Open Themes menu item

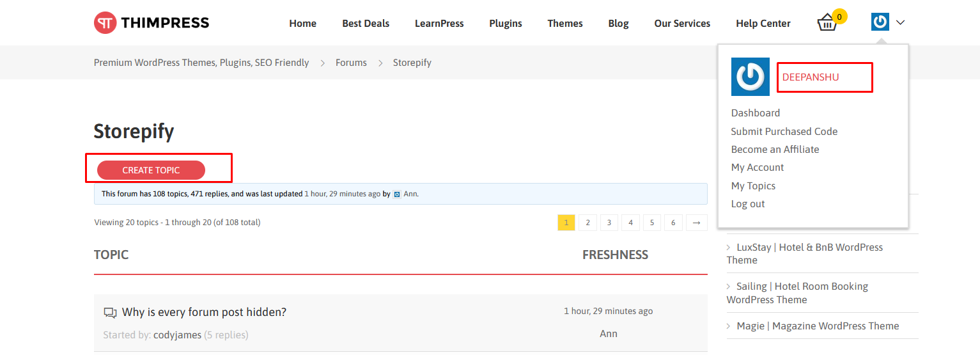pyautogui.click(x=565, y=23)
